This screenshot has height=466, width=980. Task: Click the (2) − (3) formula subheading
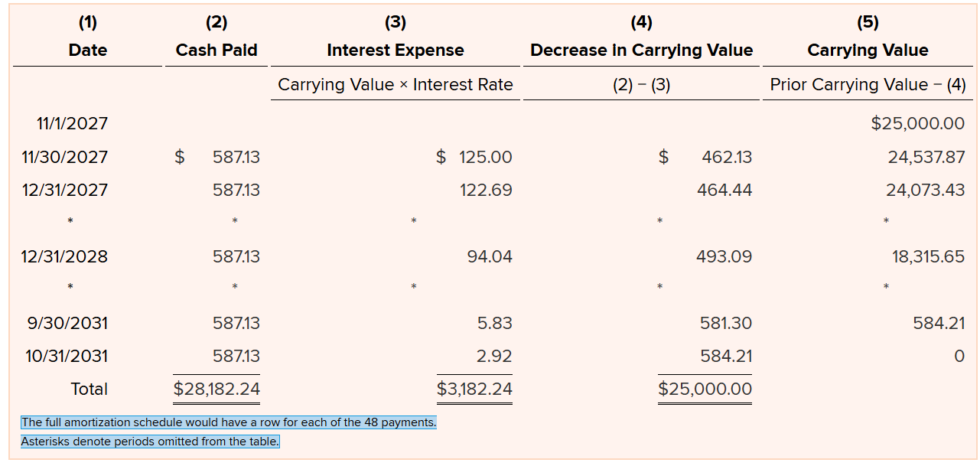tap(641, 84)
